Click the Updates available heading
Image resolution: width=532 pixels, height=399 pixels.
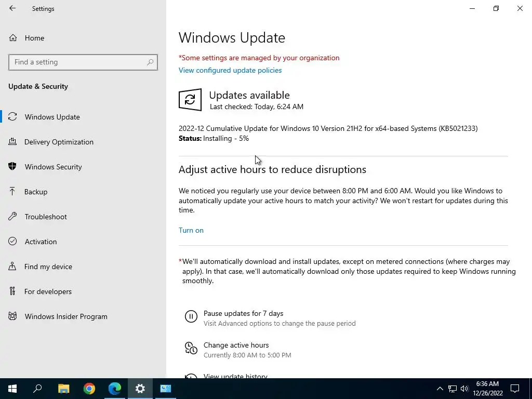(x=249, y=95)
